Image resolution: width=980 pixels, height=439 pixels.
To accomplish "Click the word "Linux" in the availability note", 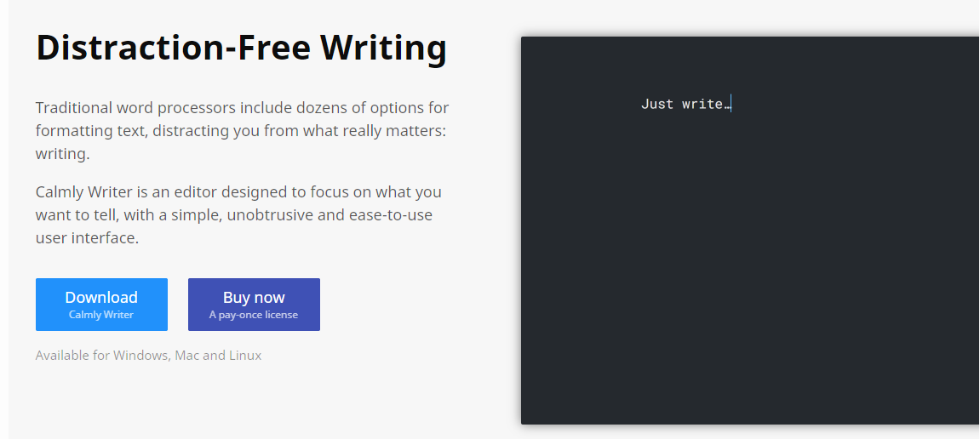I will click(x=245, y=356).
